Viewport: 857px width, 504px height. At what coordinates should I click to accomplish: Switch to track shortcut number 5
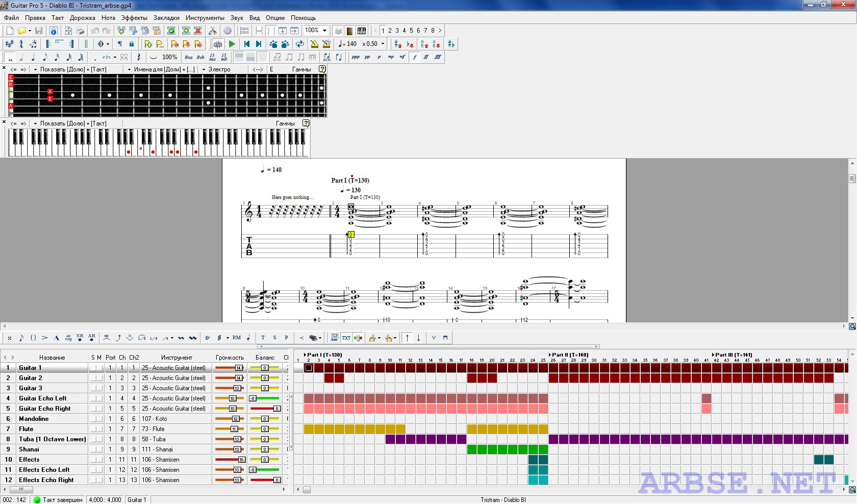pos(411,31)
